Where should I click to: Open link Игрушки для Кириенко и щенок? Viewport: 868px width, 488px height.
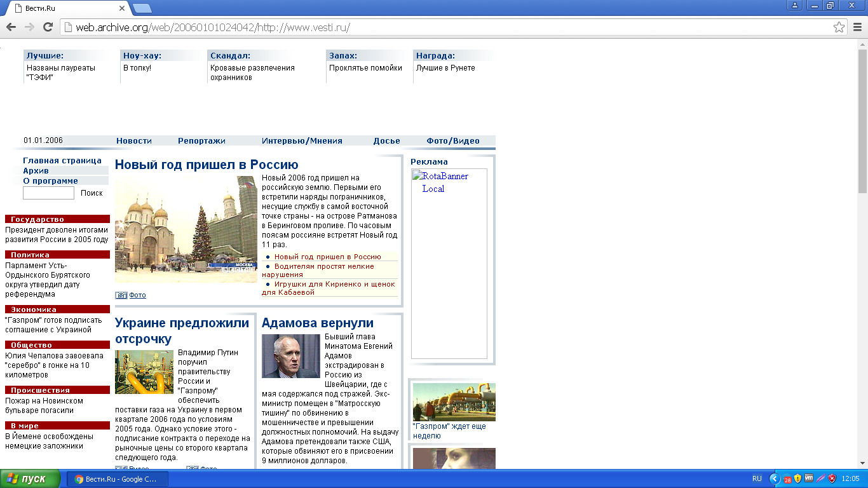click(x=329, y=288)
